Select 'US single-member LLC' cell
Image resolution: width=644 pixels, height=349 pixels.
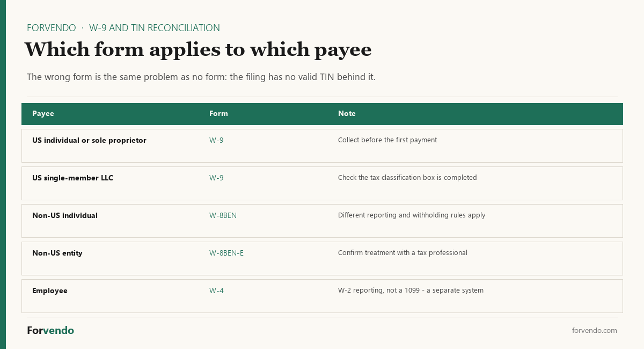pos(72,178)
